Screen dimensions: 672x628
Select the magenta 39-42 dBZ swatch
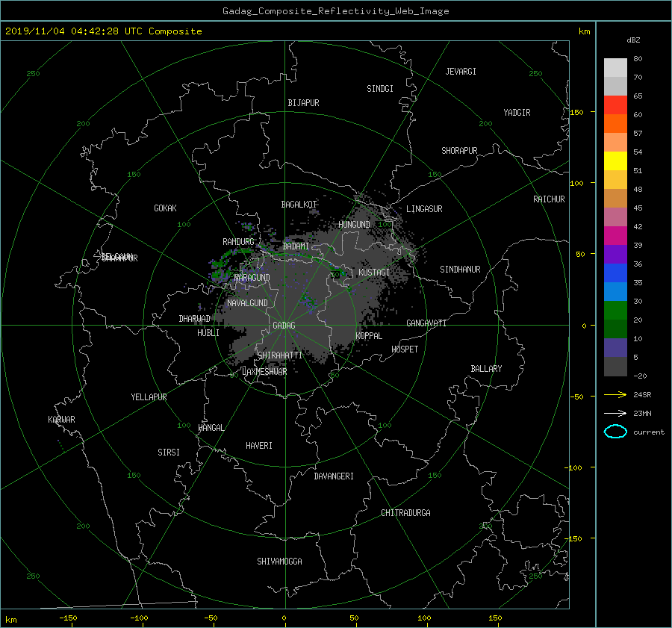point(615,235)
